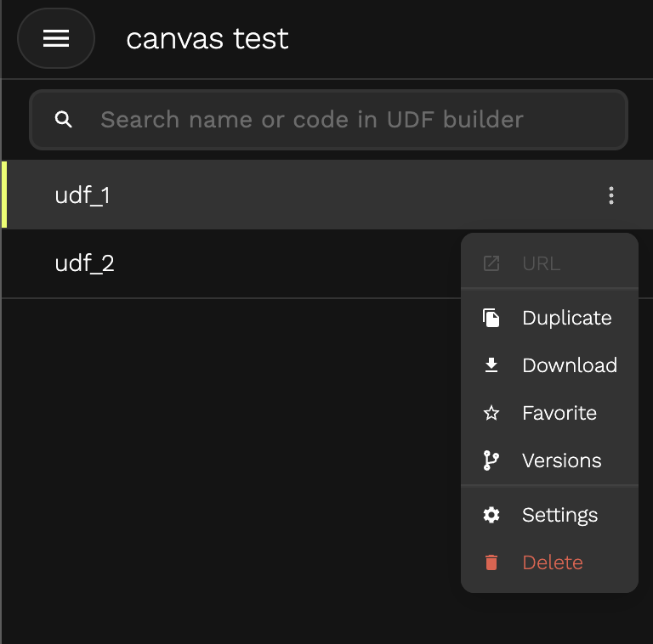Open the hamburger menu button
Screen dimensions: 653x644
[x=56, y=38]
